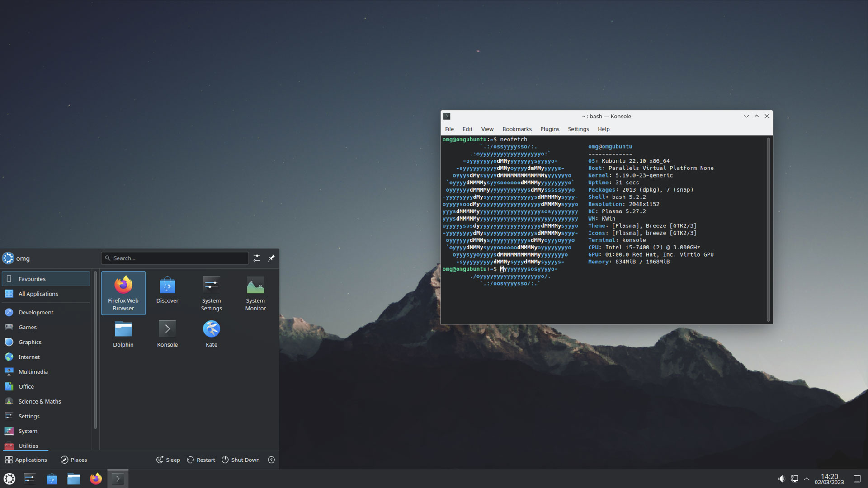Click the Restart button
Viewport: 868px width, 488px height.
pos(201,460)
